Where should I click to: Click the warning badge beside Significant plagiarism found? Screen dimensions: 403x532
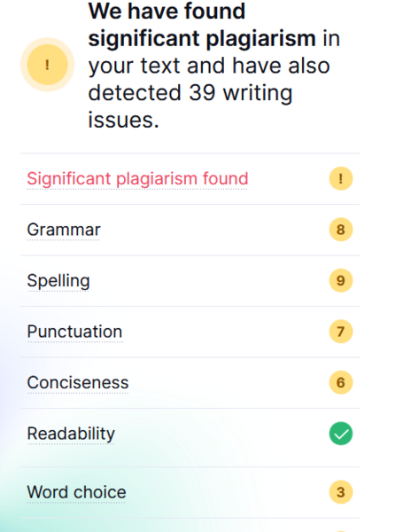click(x=341, y=178)
